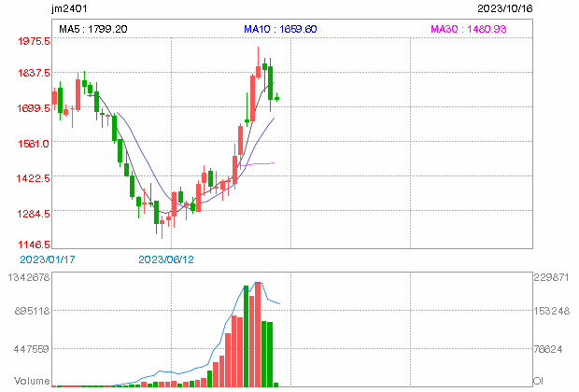Click the 153248 open interest label
Viewport: 579px width, 392px height.
pyautogui.click(x=552, y=311)
